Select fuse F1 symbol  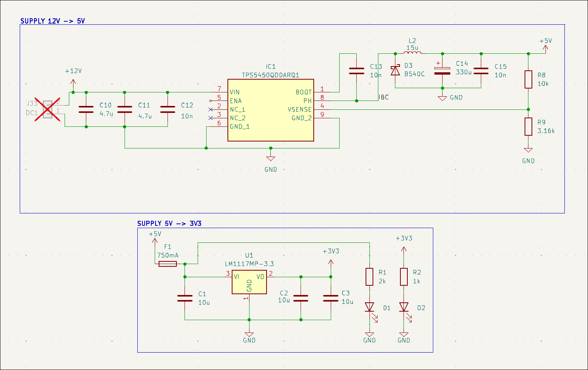tap(168, 264)
